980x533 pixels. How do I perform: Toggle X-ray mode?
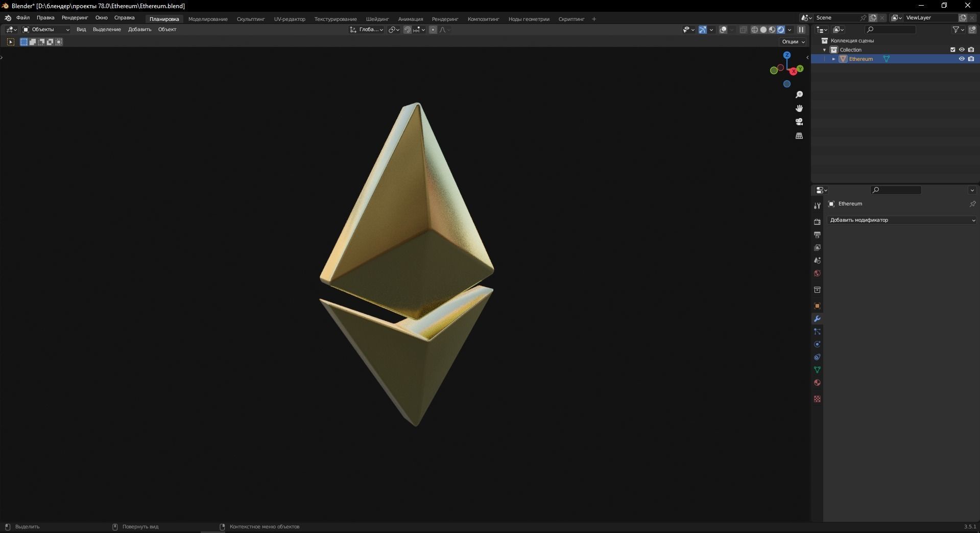743,30
